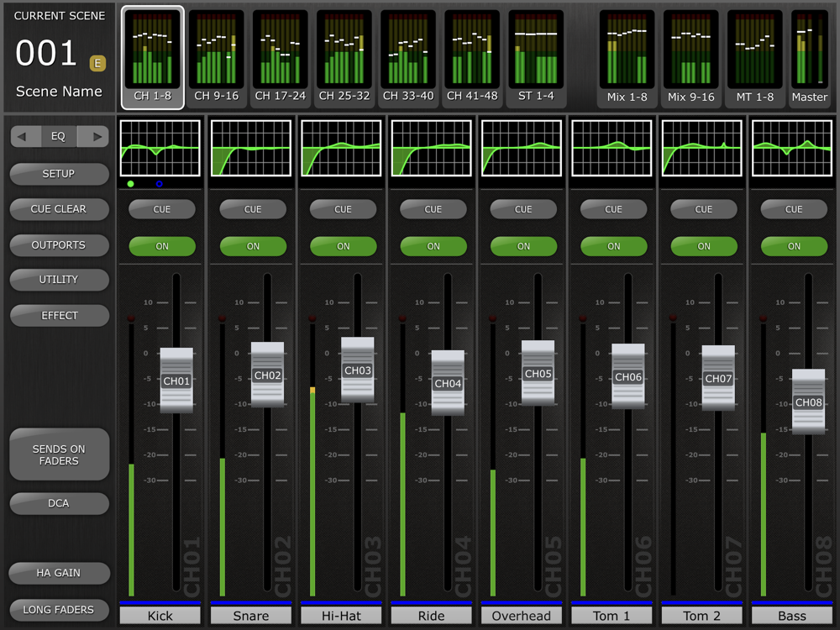The height and width of the screenshot is (630, 840).
Task: Click the CH03 fader knob
Action: pyautogui.click(x=357, y=370)
